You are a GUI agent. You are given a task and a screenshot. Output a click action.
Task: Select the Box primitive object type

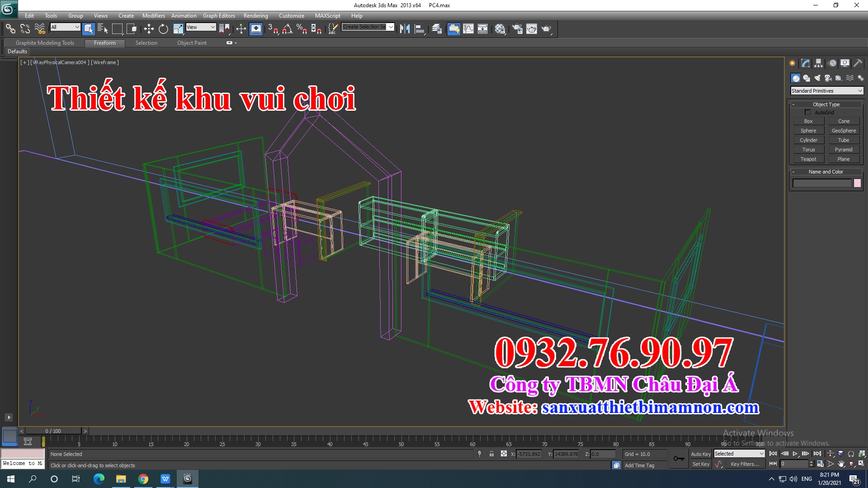[x=808, y=121]
